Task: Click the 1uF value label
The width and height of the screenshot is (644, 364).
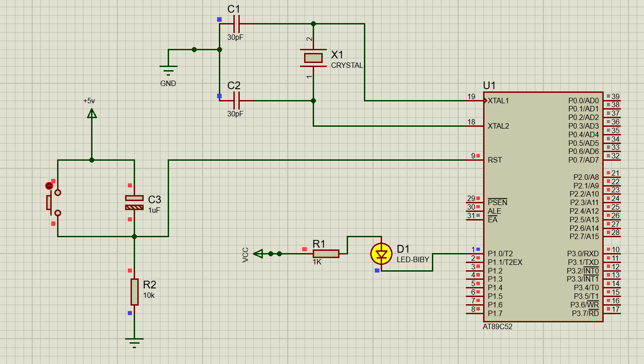Action: 154,211
